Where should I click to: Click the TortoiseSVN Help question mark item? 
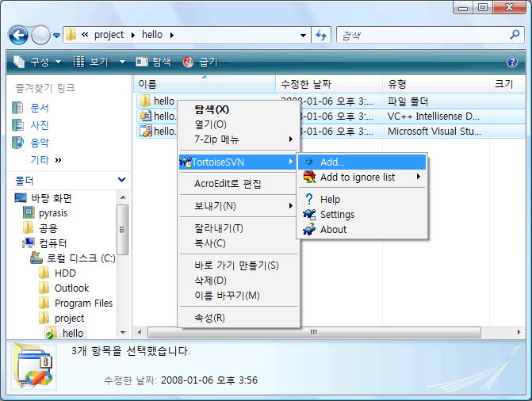tap(330, 200)
